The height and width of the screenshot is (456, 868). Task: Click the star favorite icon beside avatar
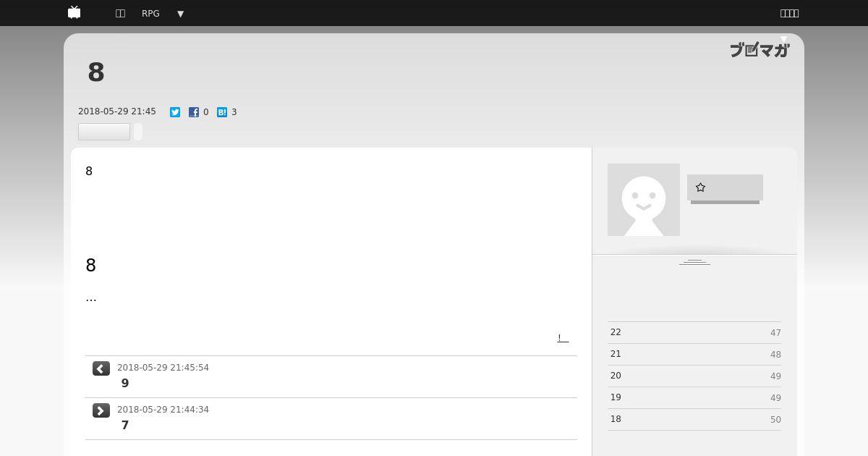coord(700,187)
